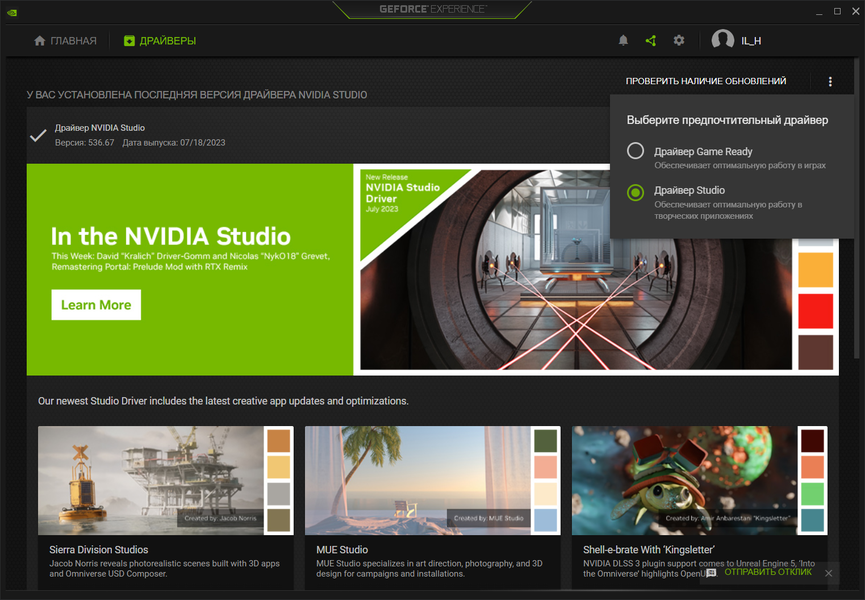865x600 pixels.
Task: Select Драйвер Studio radio button
Action: [x=636, y=192]
